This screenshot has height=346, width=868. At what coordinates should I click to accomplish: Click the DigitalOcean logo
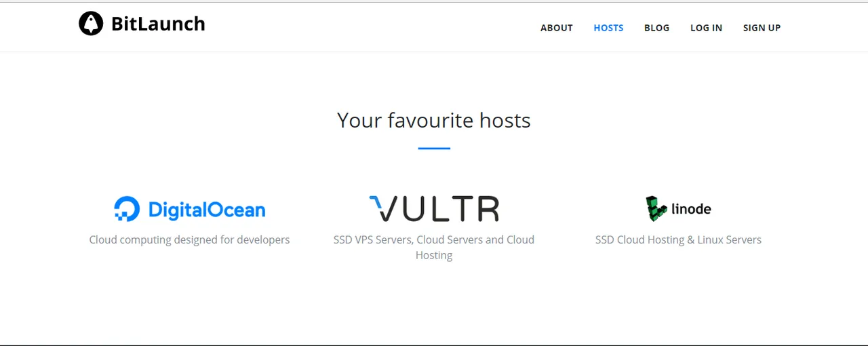(x=190, y=209)
